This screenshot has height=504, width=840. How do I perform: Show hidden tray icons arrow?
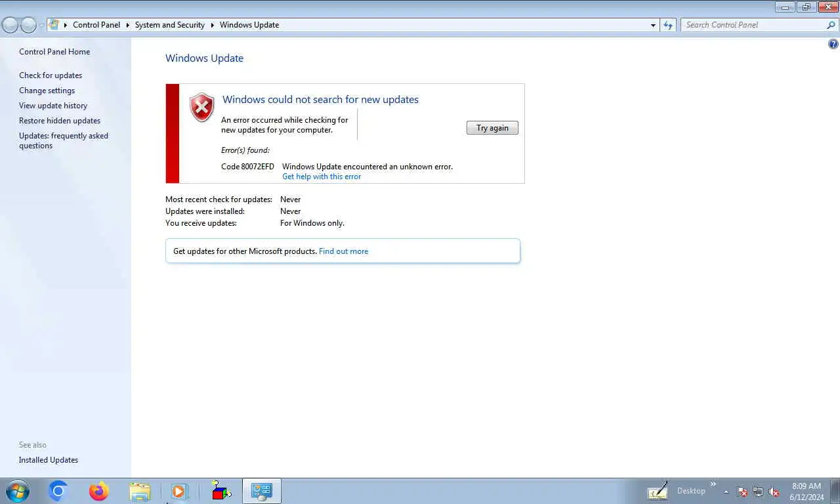pyautogui.click(x=726, y=492)
